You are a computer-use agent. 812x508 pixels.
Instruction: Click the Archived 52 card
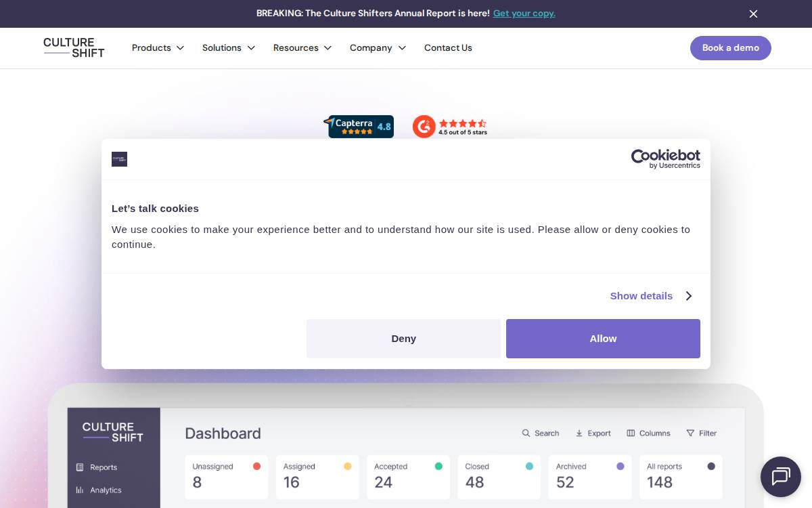(x=590, y=478)
